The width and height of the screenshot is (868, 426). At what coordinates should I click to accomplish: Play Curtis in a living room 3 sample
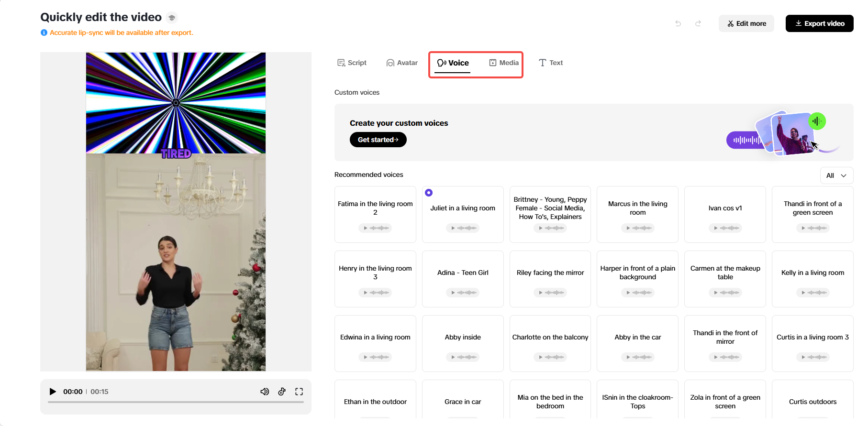click(x=813, y=357)
